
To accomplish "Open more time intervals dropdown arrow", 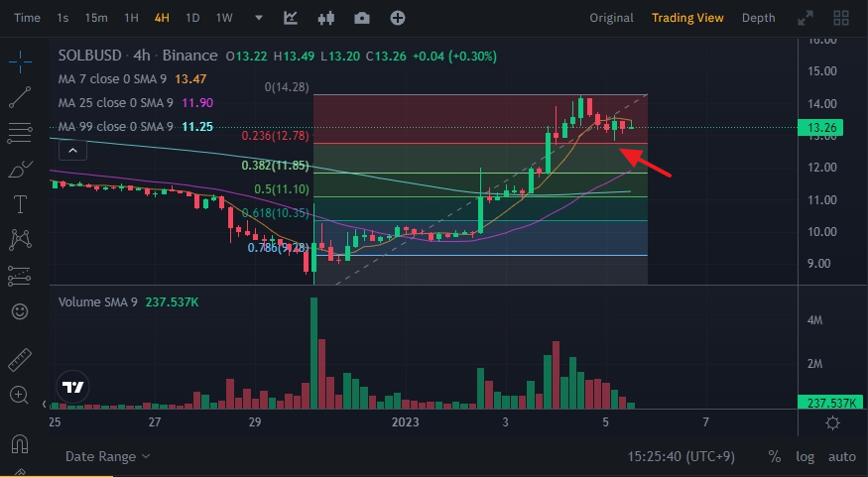I will point(259,18).
